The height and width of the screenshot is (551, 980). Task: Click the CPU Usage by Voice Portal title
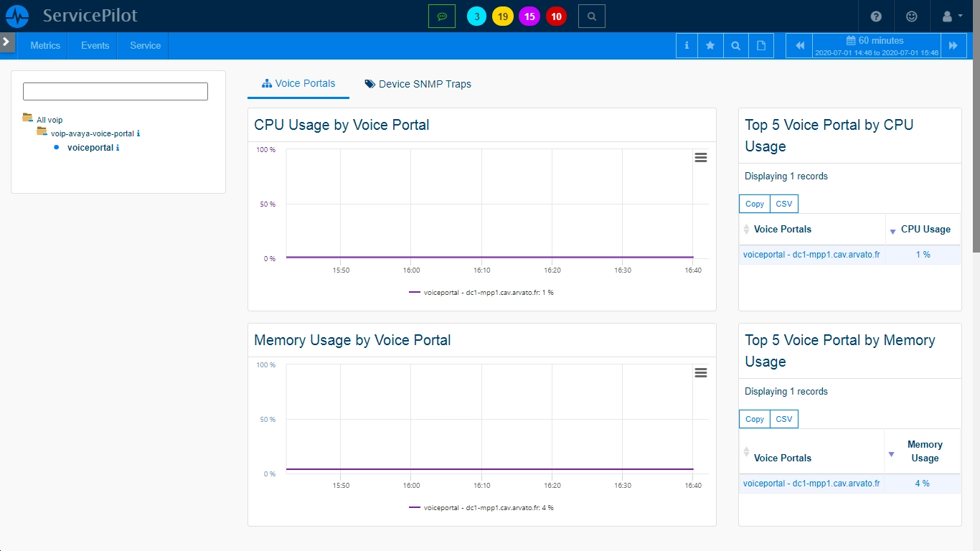click(341, 125)
